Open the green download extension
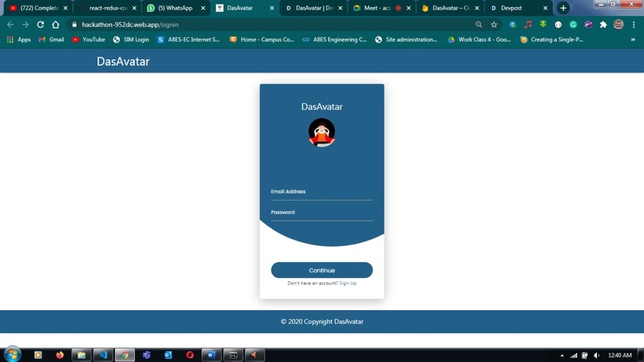The image size is (644, 362). pos(543,25)
